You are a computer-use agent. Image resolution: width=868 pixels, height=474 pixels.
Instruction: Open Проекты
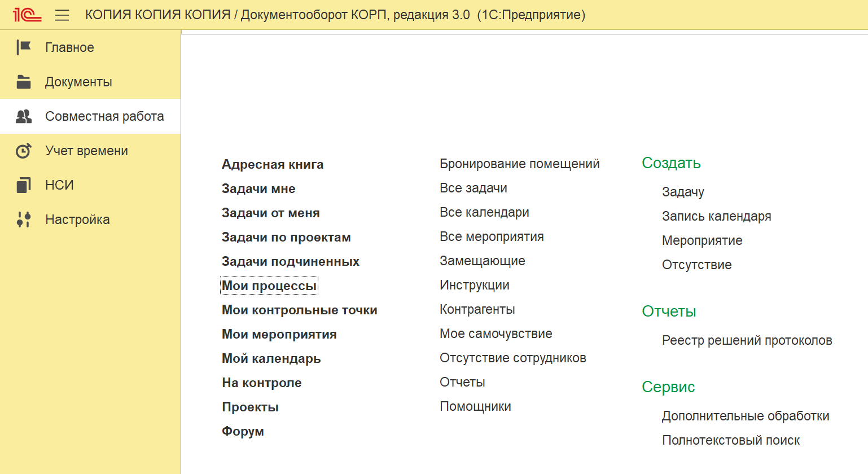pyautogui.click(x=250, y=407)
